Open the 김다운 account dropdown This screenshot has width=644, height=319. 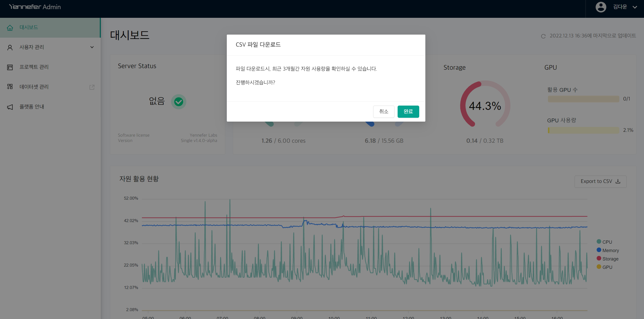(x=635, y=7)
